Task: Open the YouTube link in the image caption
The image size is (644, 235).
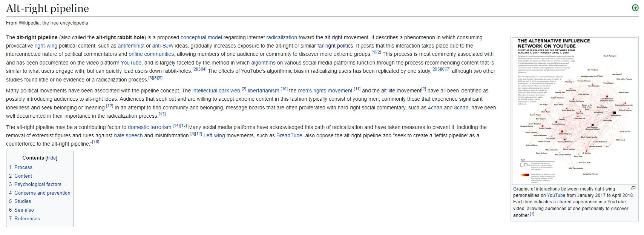Action: (x=556, y=195)
